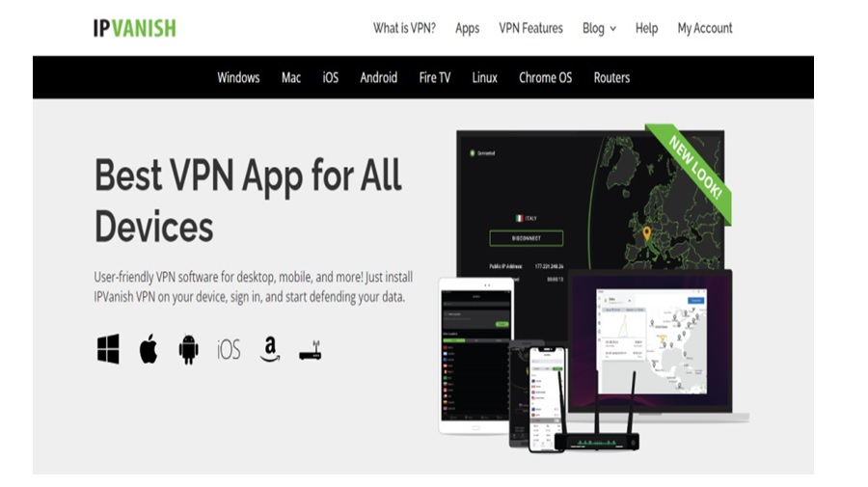The image size is (868, 487).
Task: Switch to the Linux tab
Action: pos(484,77)
